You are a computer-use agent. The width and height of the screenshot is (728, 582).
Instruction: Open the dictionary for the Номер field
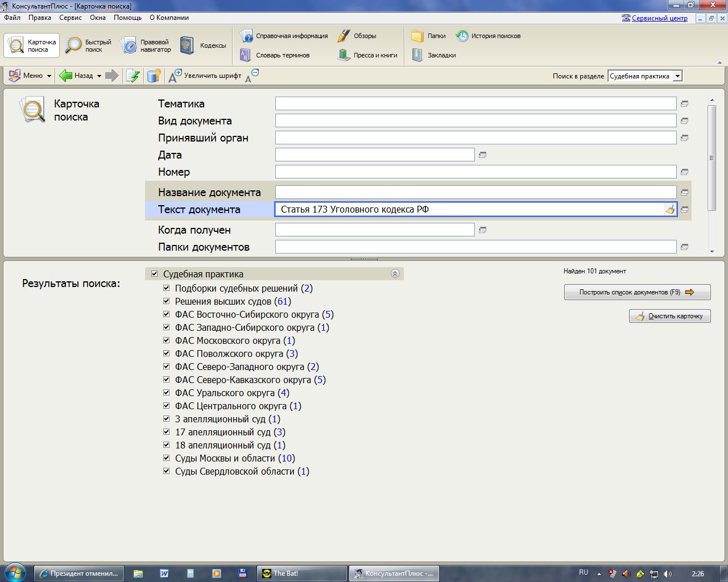684,172
